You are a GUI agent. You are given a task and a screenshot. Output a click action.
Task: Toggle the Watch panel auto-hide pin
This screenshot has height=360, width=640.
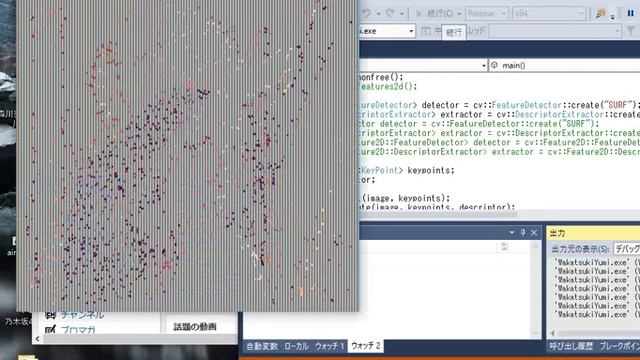click(x=523, y=233)
